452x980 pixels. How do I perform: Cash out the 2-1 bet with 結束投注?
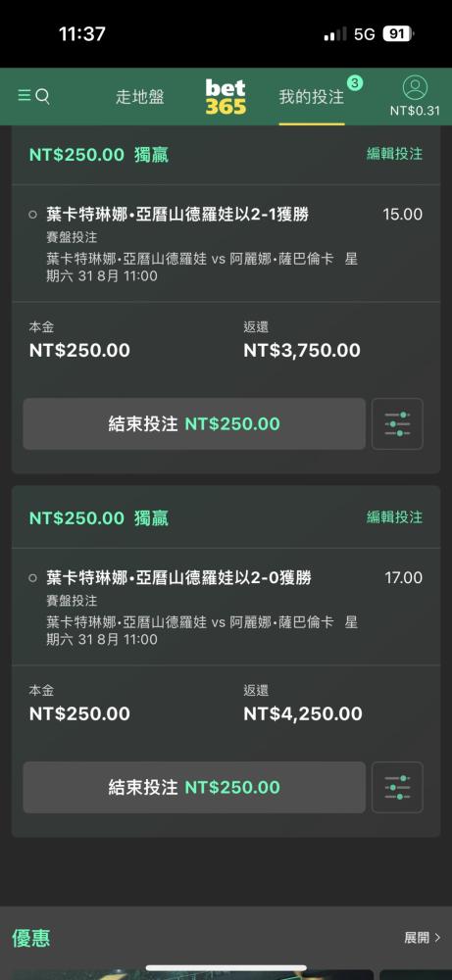194,423
